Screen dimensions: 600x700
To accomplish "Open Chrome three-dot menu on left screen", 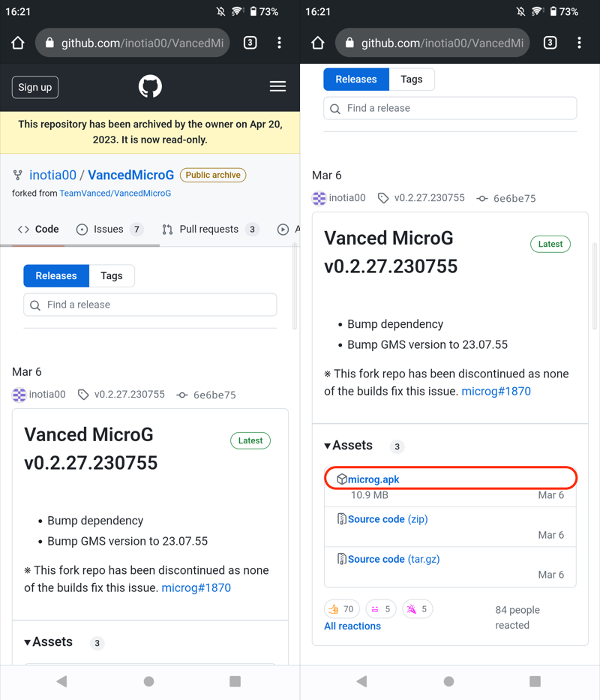I will (279, 43).
